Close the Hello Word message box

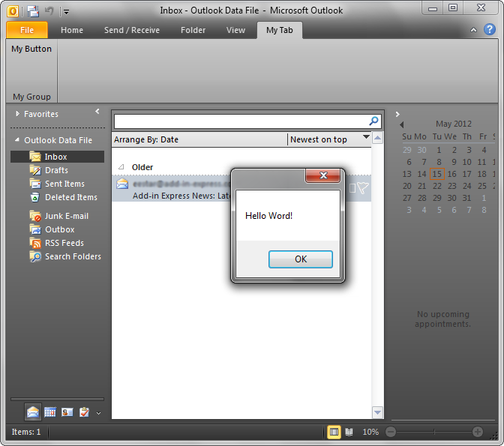point(323,175)
